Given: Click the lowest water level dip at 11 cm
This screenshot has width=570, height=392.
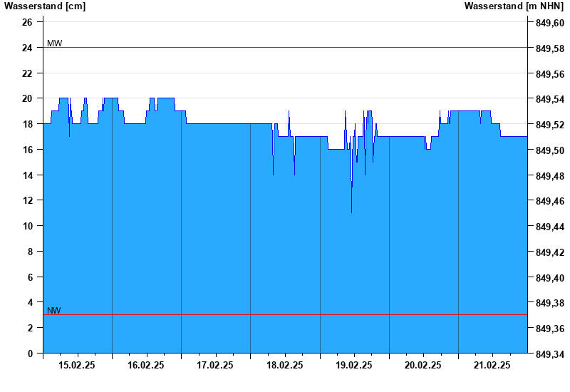Looking at the screenshot, I should tap(351, 212).
